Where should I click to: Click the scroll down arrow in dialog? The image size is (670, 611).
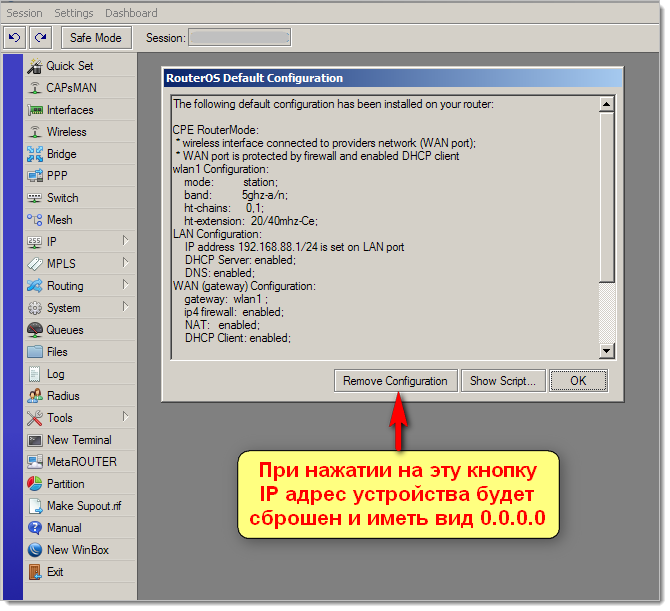tap(607, 351)
